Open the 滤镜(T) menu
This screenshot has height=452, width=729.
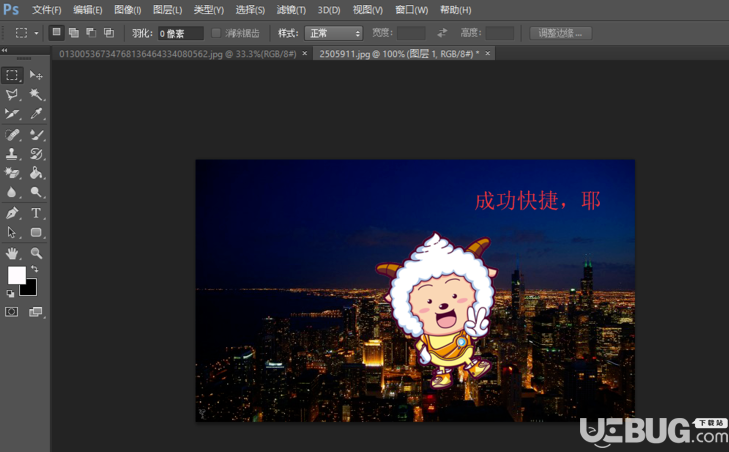[292, 10]
